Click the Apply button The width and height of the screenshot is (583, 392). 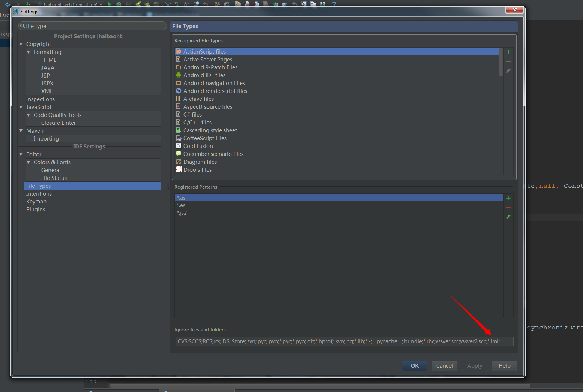pyautogui.click(x=475, y=366)
